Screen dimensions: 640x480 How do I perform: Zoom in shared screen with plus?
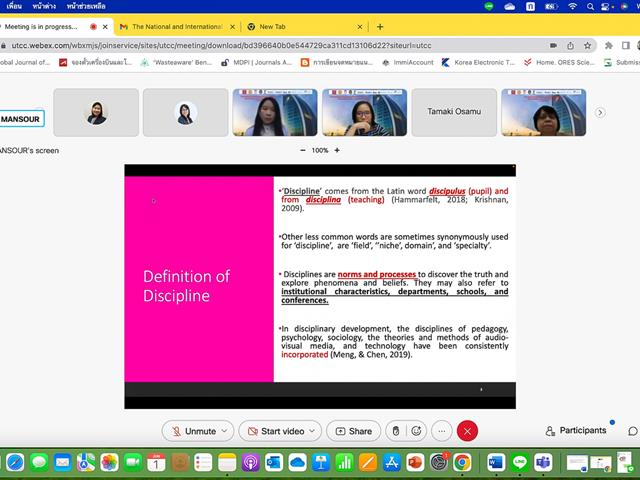(337, 150)
